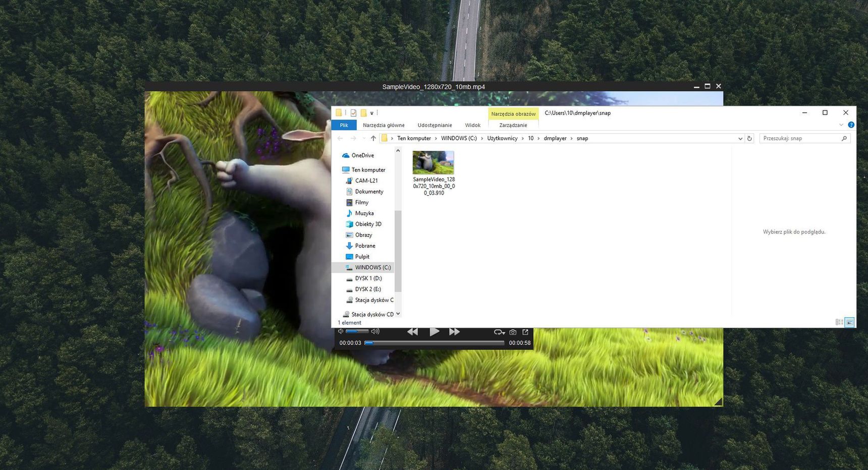Open the Widok ribbon tab
This screenshot has height=470, width=868.
tap(473, 125)
